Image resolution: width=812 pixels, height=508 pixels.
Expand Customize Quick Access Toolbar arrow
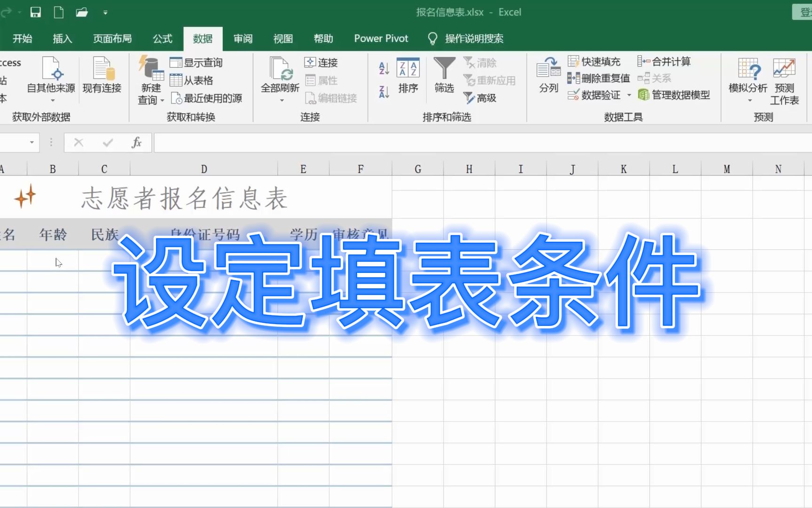[105, 13]
